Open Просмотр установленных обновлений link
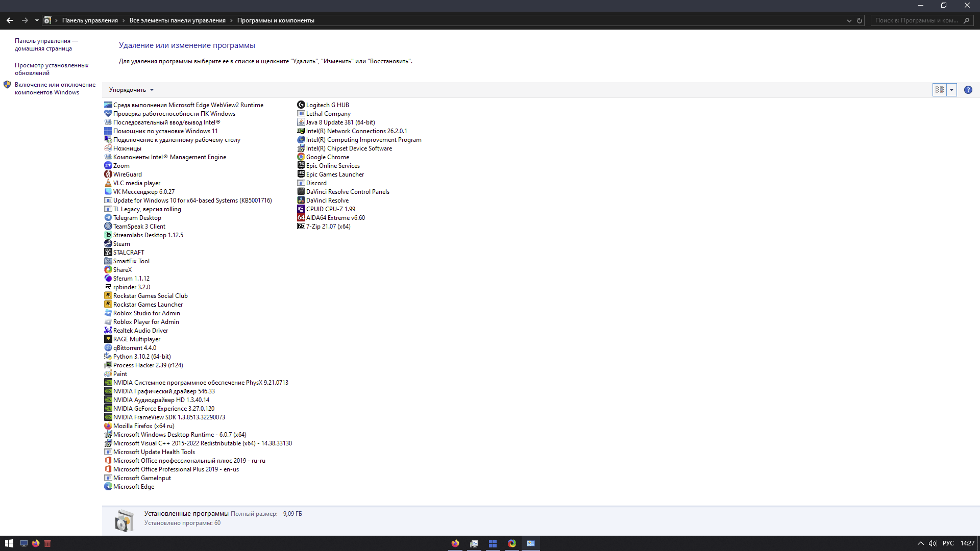The image size is (980, 551). click(x=52, y=69)
